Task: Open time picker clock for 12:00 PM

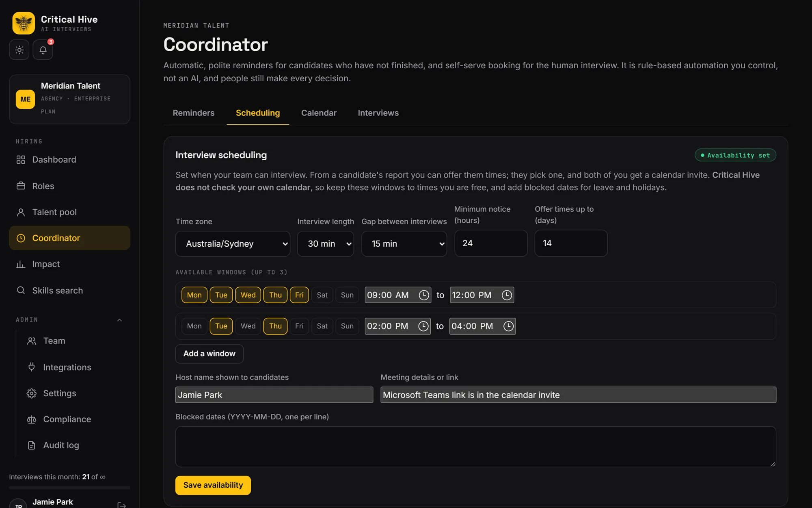Action: point(507,295)
